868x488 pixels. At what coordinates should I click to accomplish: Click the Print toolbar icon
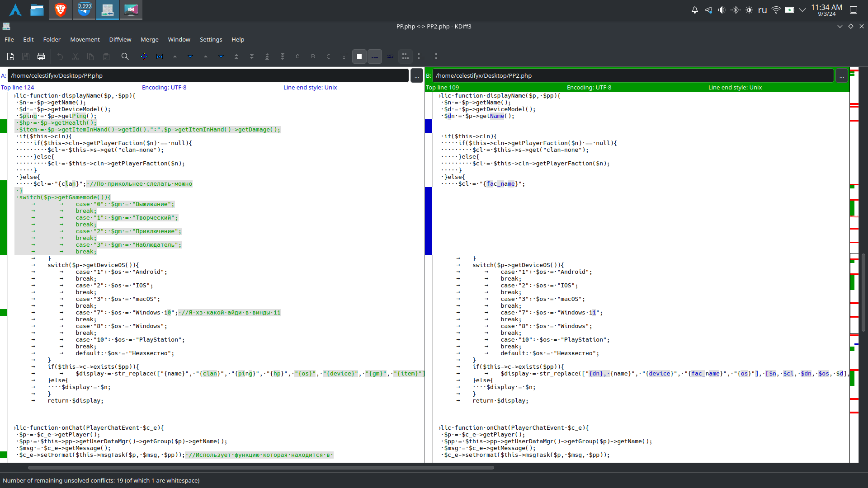41,56
